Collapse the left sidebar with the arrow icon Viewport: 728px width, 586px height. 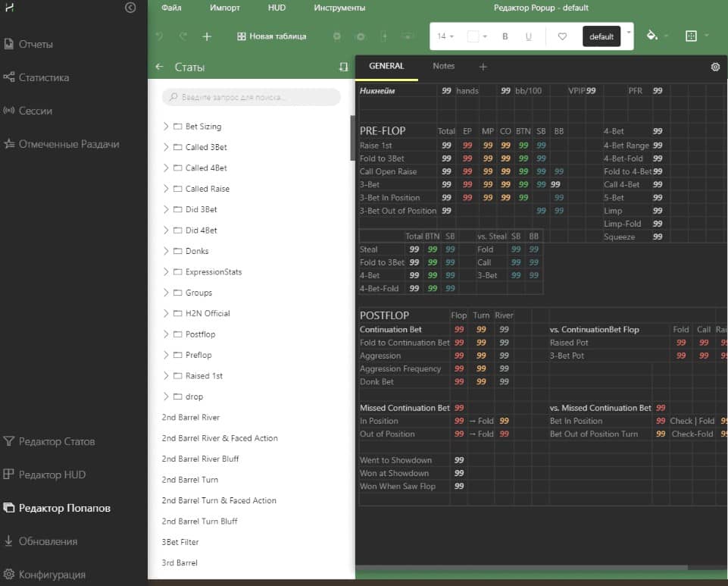point(130,8)
